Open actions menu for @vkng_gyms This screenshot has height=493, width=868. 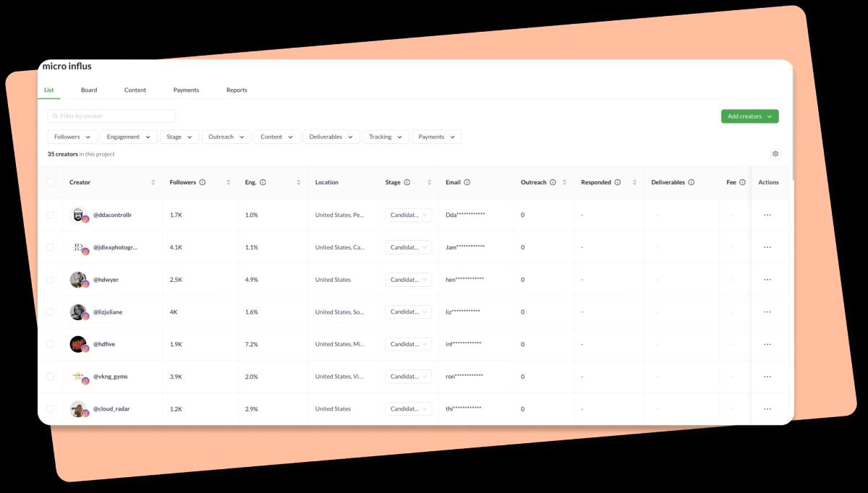tap(767, 377)
